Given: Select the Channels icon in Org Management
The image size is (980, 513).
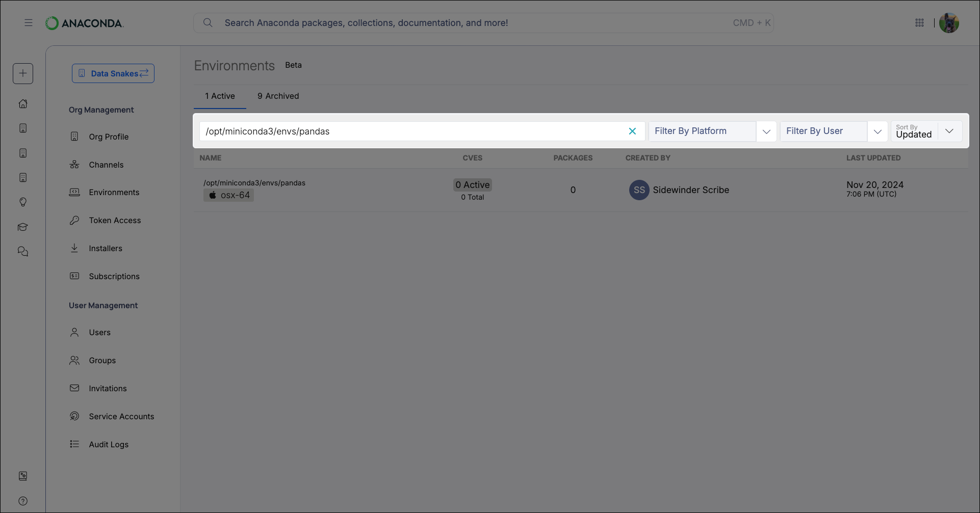Looking at the screenshot, I should (x=75, y=165).
